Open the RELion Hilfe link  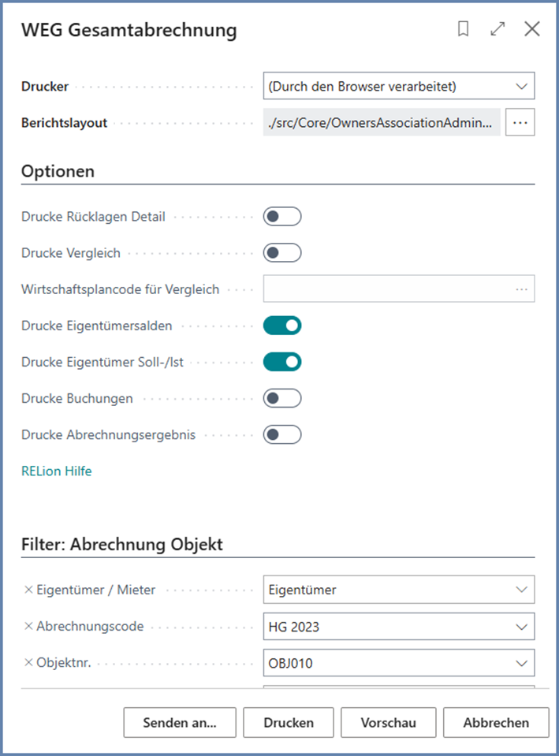click(57, 471)
